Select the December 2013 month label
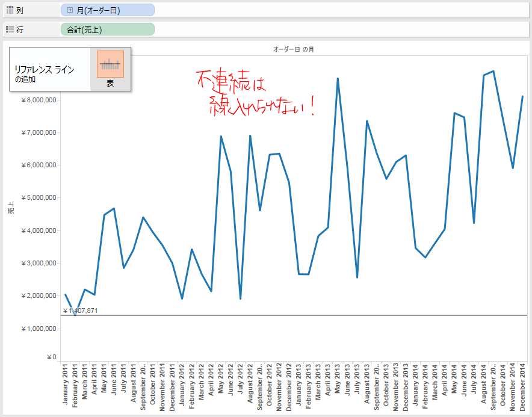 coord(406,388)
